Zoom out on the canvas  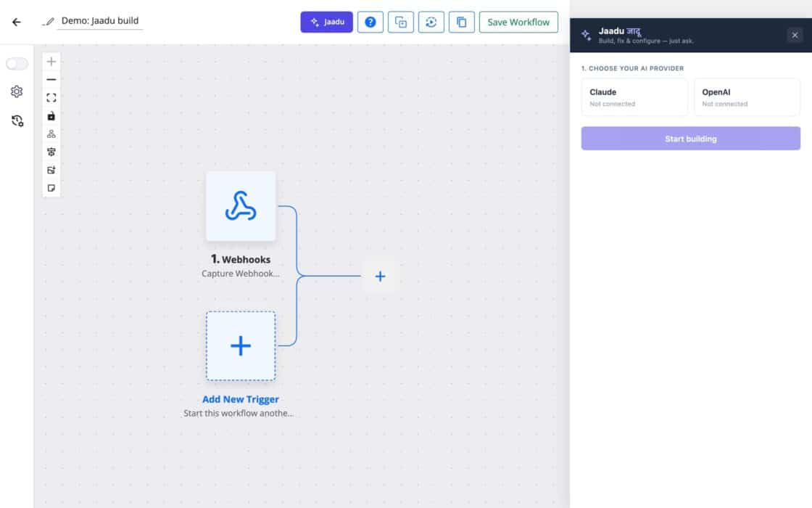click(51, 80)
